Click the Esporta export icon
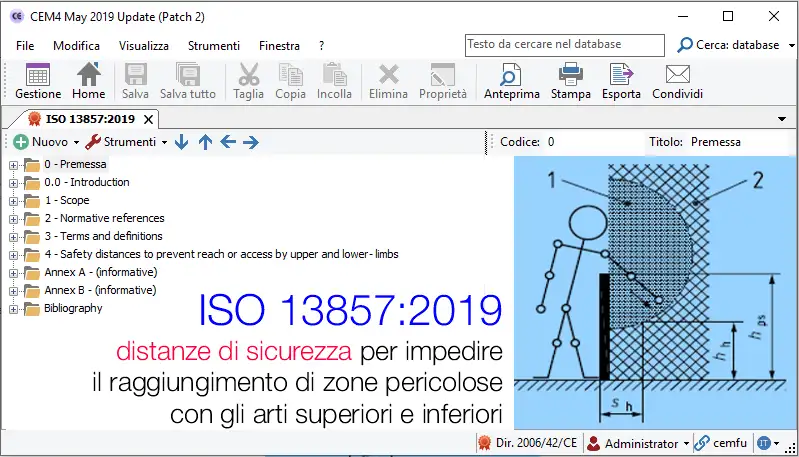799x457 pixels. (621, 74)
